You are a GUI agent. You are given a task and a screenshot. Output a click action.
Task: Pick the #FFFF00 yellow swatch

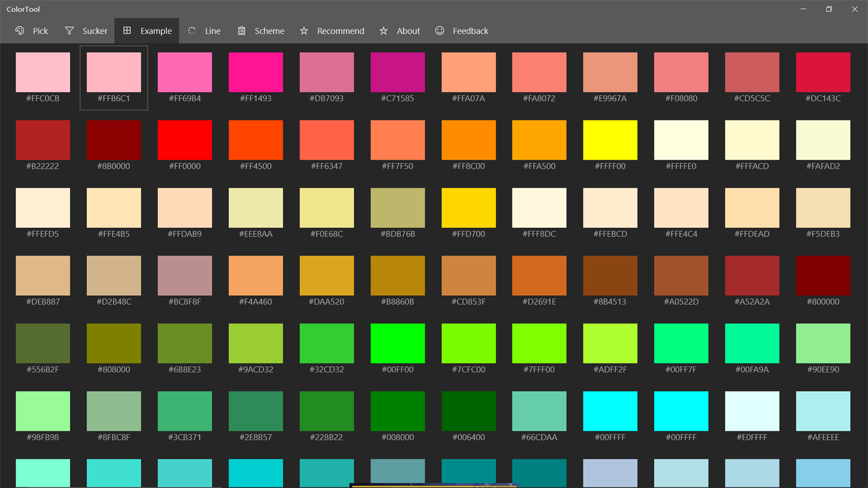click(611, 140)
